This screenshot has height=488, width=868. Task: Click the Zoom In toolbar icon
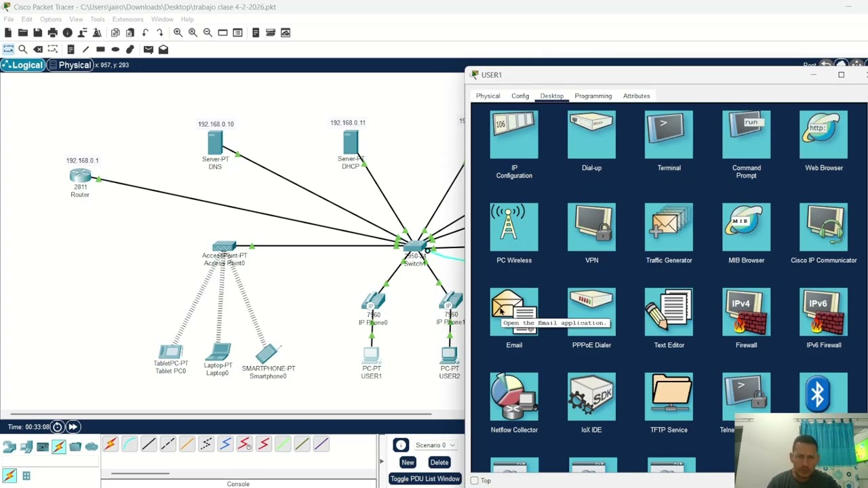click(178, 33)
